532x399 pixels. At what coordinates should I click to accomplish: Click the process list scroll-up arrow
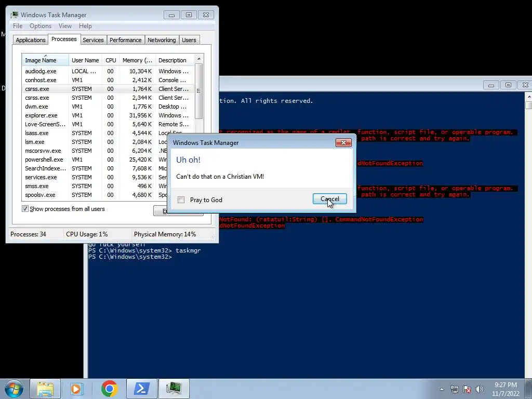[x=199, y=59]
